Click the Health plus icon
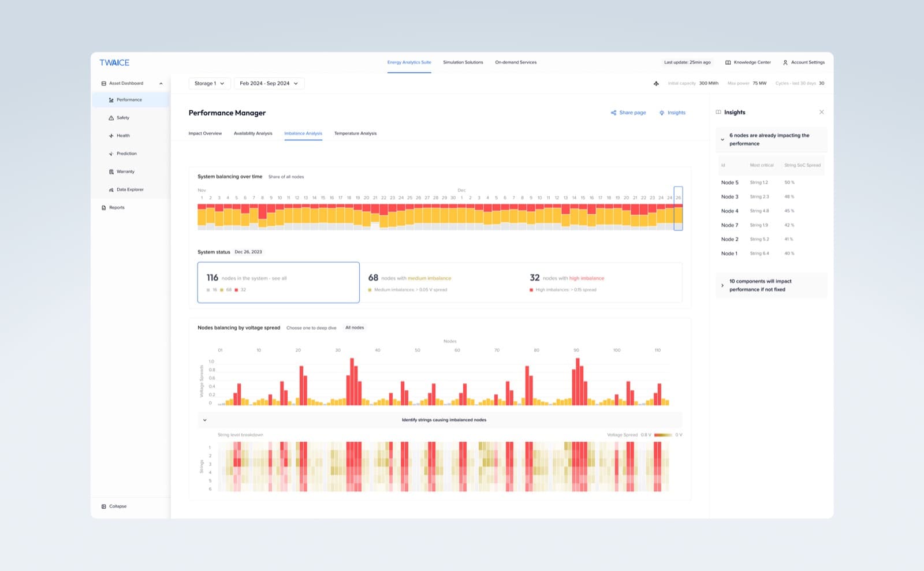 pos(111,136)
